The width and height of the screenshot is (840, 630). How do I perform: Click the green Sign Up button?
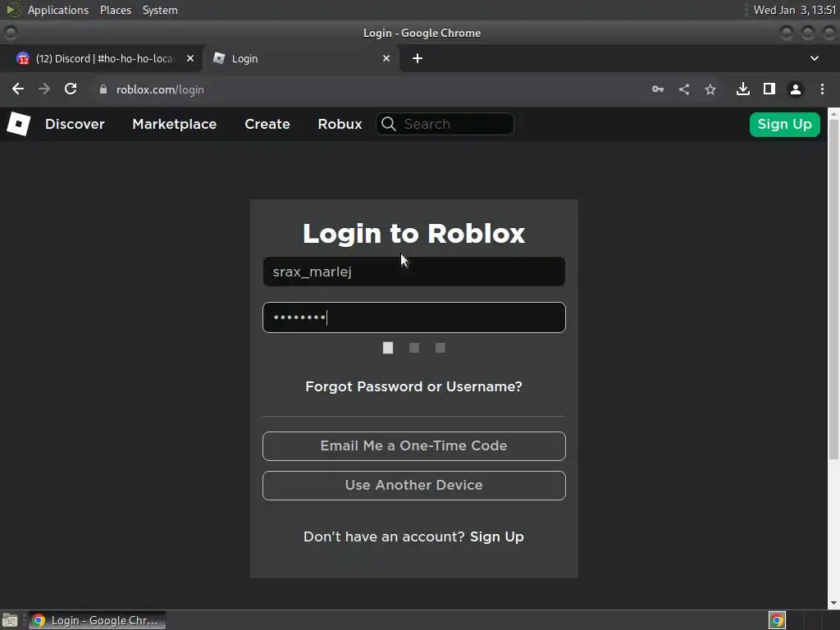point(785,125)
